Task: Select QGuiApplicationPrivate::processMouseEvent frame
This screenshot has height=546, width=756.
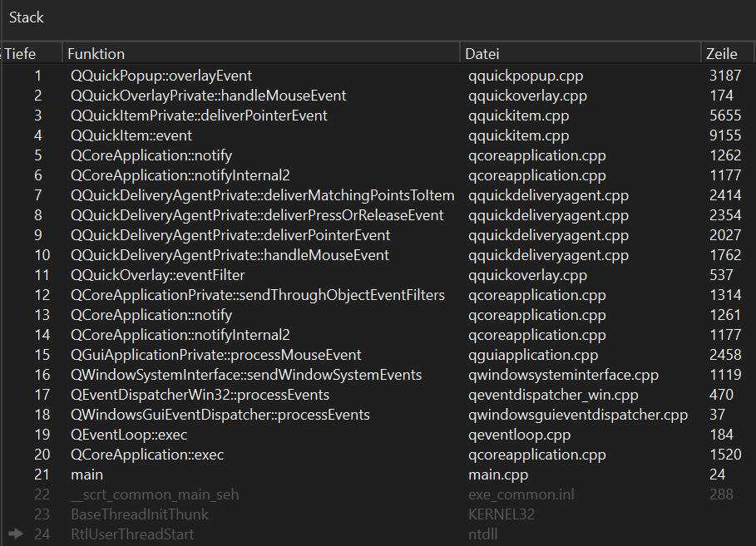Action: click(378, 355)
